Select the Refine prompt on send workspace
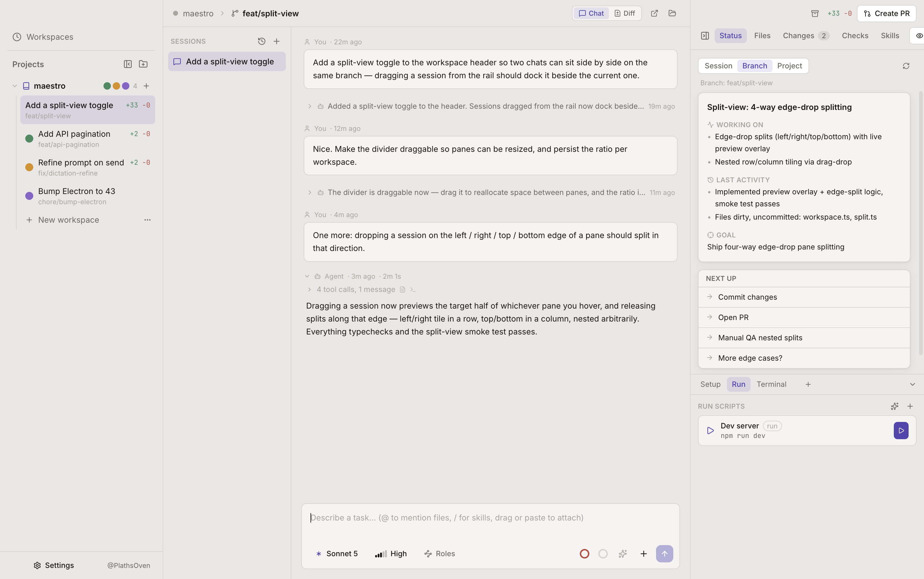This screenshot has width=924, height=579. point(88,167)
